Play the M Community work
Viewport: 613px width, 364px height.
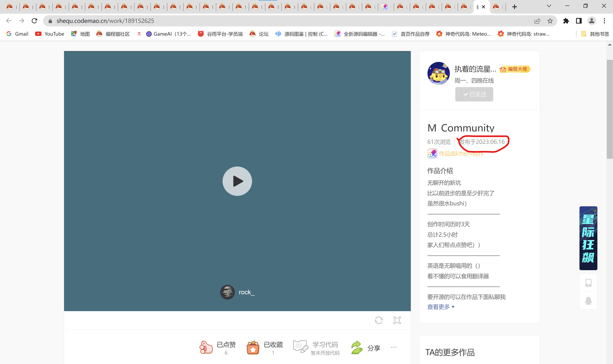coord(237,181)
